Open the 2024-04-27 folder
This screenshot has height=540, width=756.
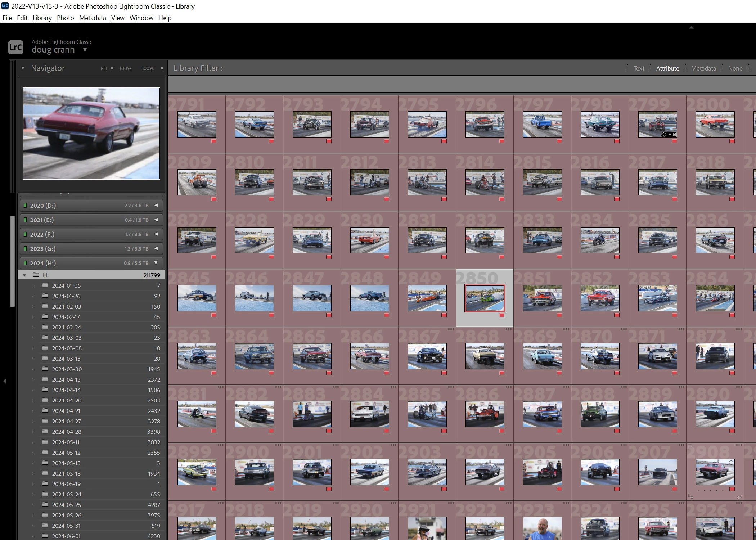pyautogui.click(x=66, y=421)
